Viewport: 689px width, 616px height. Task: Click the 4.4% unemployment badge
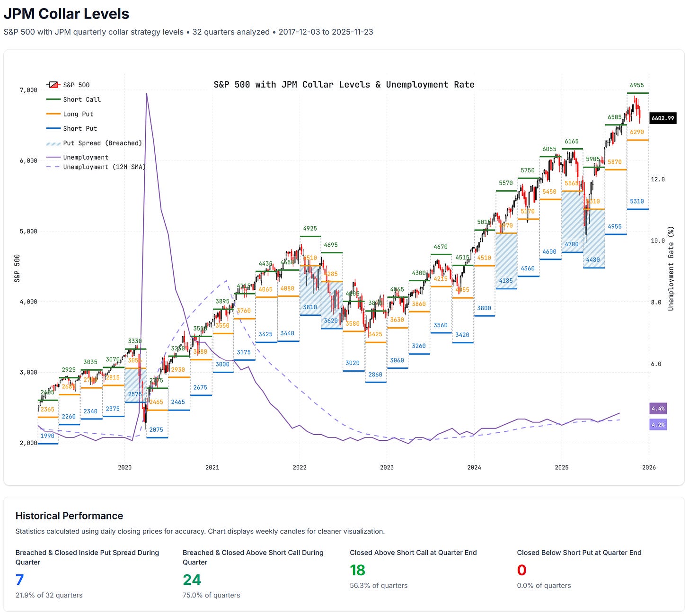point(658,409)
